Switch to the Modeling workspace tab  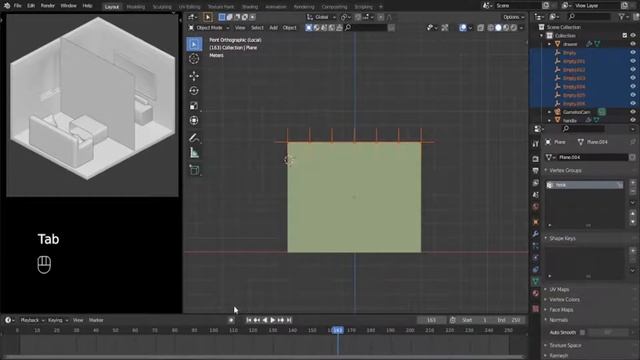pyautogui.click(x=136, y=7)
